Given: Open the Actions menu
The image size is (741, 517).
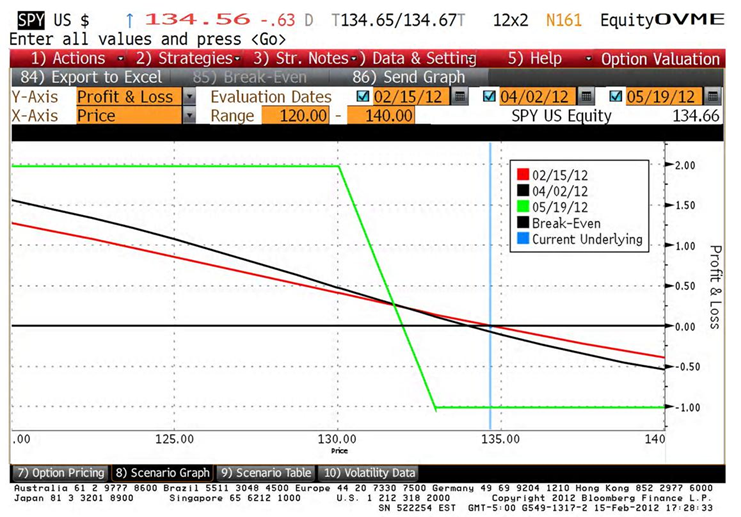Looking at the screenshot, I should click(x=68, y=59).
